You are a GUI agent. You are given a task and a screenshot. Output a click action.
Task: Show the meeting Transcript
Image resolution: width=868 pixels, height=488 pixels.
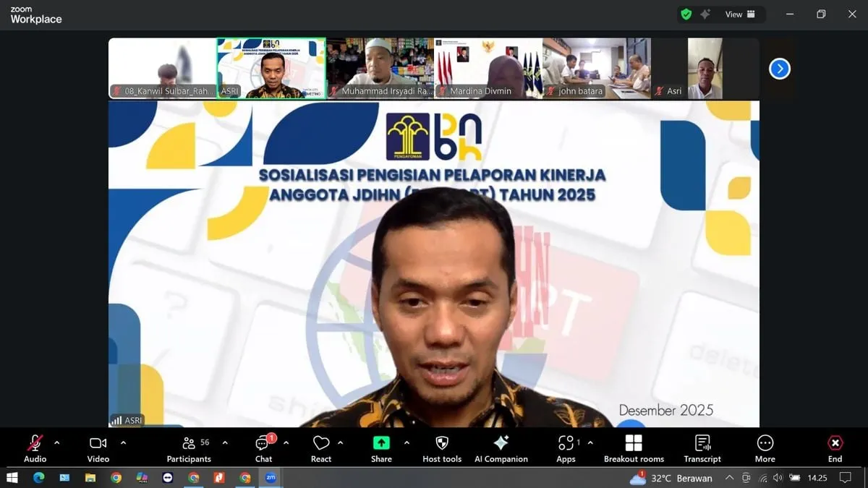tap(702, 448)
